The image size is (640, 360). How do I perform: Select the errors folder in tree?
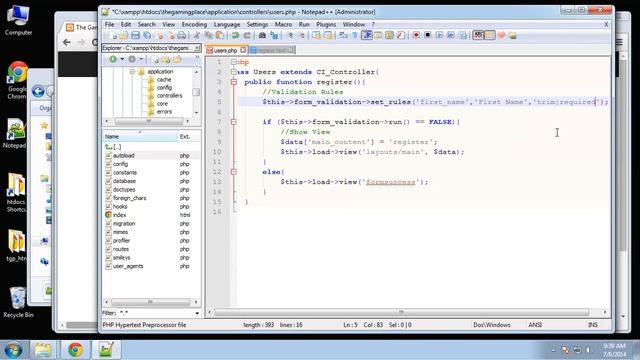(164, 112)
